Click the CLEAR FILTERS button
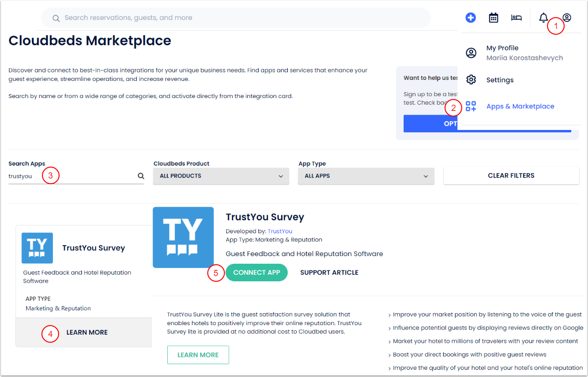 click(x=511, y=176)
